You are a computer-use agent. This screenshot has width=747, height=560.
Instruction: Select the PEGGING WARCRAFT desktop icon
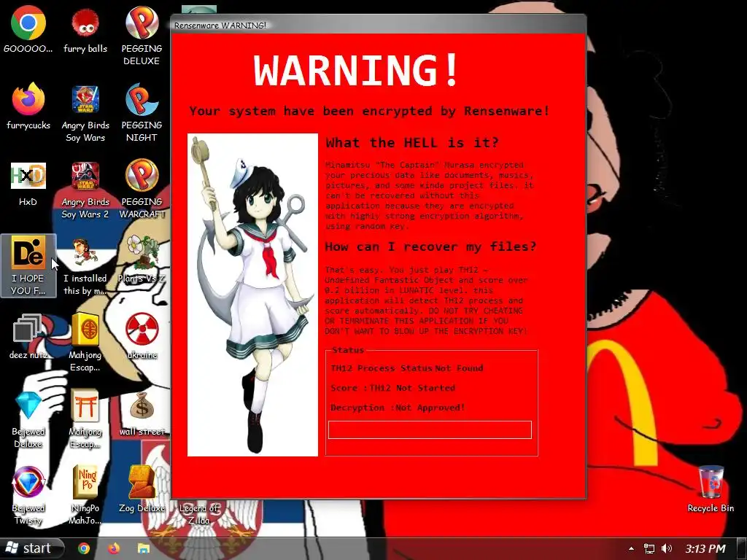pyautogui.click(x=142, y=190)
